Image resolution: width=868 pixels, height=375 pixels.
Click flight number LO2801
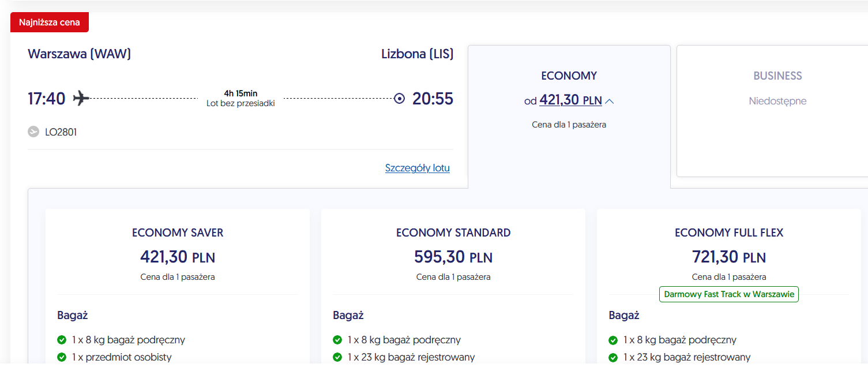61,132
